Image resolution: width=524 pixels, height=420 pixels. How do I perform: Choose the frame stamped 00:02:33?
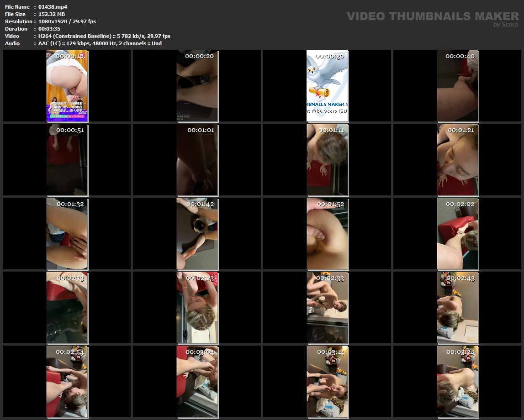coord(327,308)
